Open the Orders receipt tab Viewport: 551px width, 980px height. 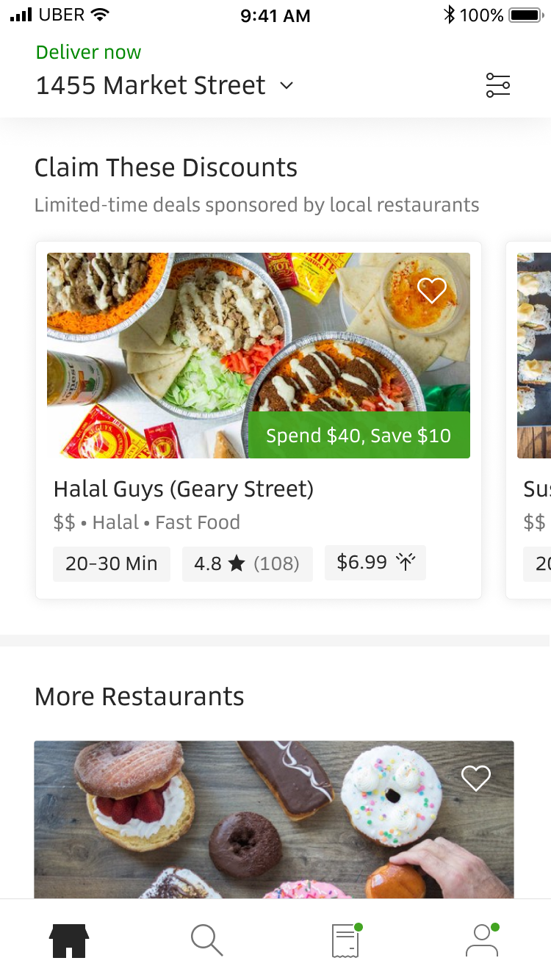click(x=345, y=940)
